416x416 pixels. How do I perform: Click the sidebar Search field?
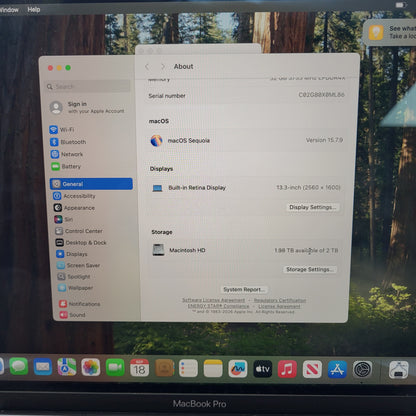coord(88,86)
